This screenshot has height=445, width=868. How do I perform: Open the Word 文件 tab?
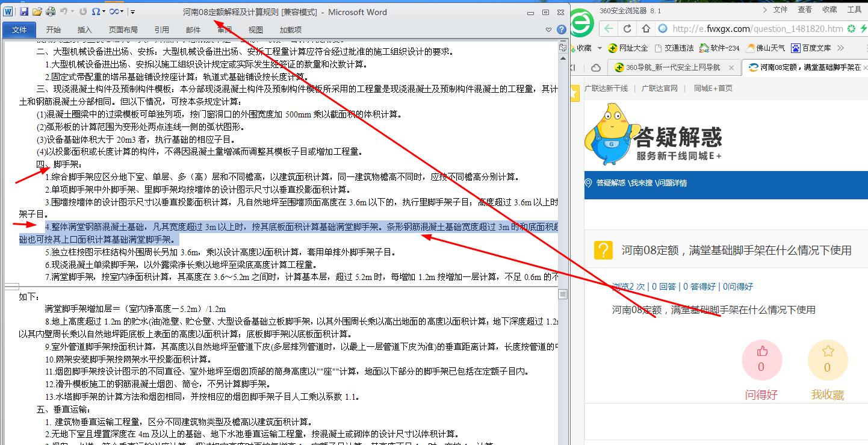[20, 30]
